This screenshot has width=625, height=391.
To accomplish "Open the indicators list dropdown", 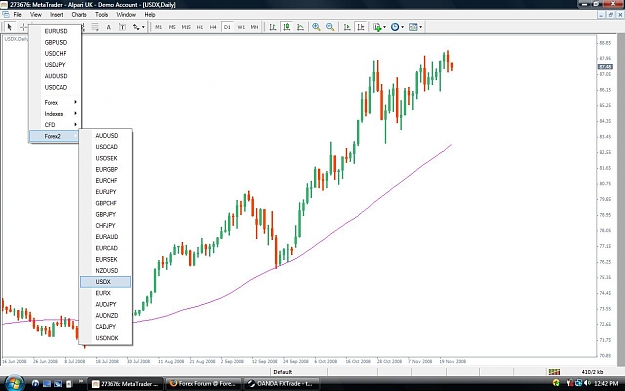I will tap(379, 27).
